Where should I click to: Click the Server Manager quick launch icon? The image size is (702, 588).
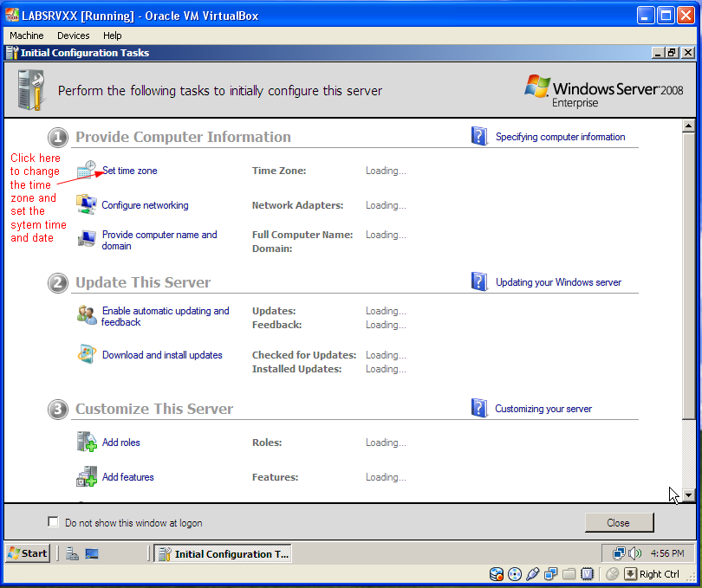click(x=72, y=554)
